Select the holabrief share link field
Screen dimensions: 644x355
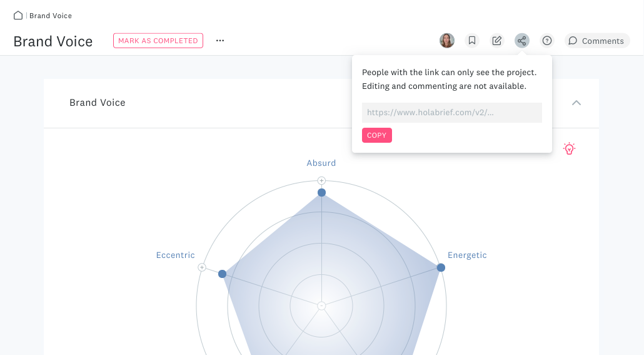pos(452,113)
